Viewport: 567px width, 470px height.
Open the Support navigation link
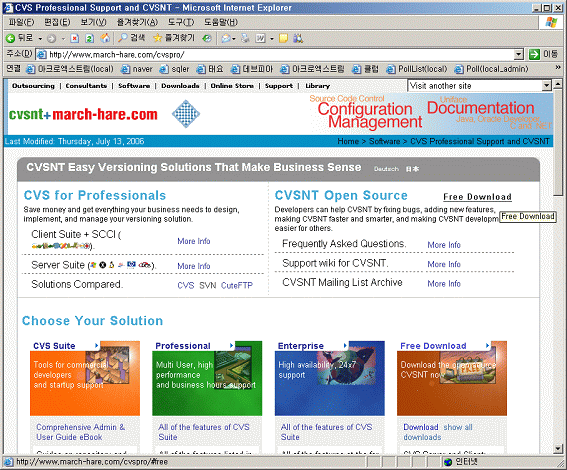point(278,86)
